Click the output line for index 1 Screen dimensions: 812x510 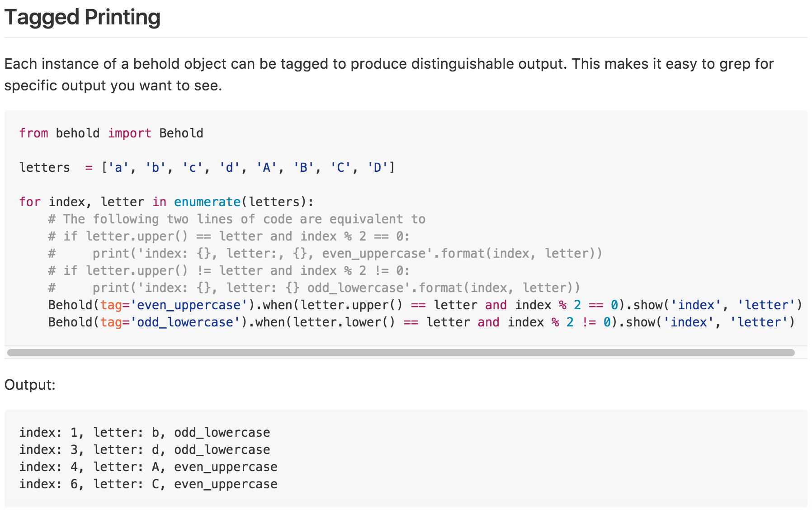click(145, 433)
